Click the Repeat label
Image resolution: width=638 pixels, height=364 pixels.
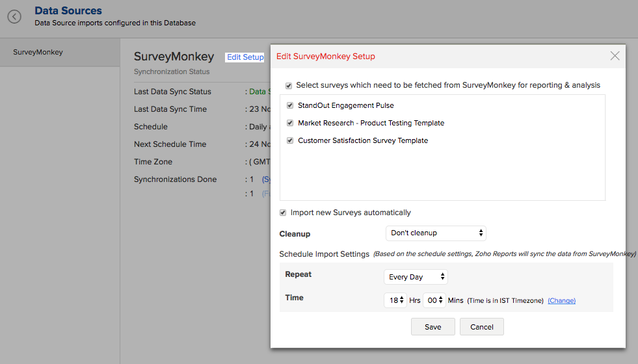299,274
